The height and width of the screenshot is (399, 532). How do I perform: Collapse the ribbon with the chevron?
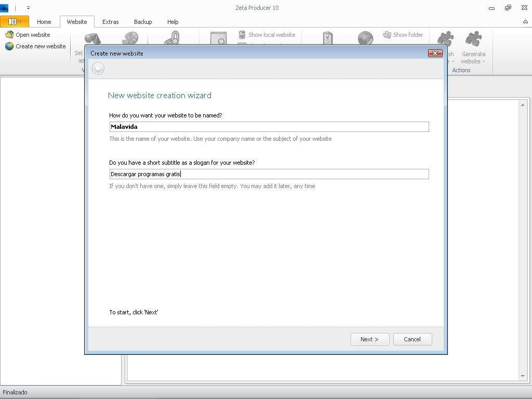click(x=525, y=22)
